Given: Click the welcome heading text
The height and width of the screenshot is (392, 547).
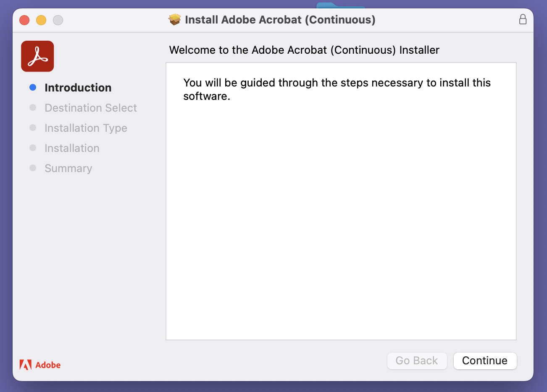Looking at the screenshot, I should 304,50.
